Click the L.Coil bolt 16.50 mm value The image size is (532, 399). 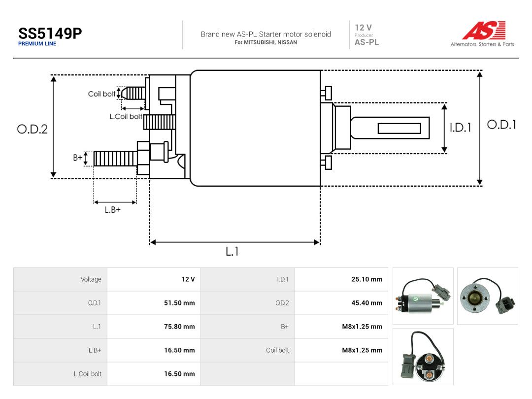pyautogui.click(x=179, y=374)
